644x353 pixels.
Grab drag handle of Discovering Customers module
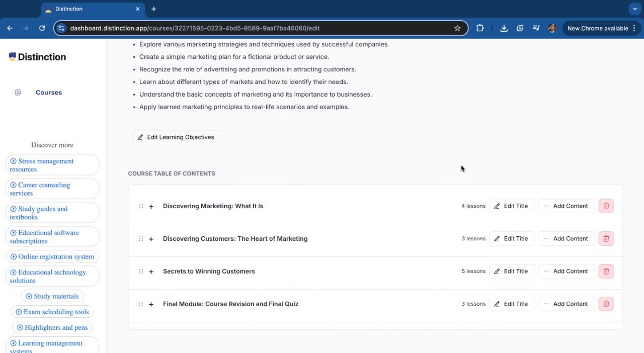(141, 239)
